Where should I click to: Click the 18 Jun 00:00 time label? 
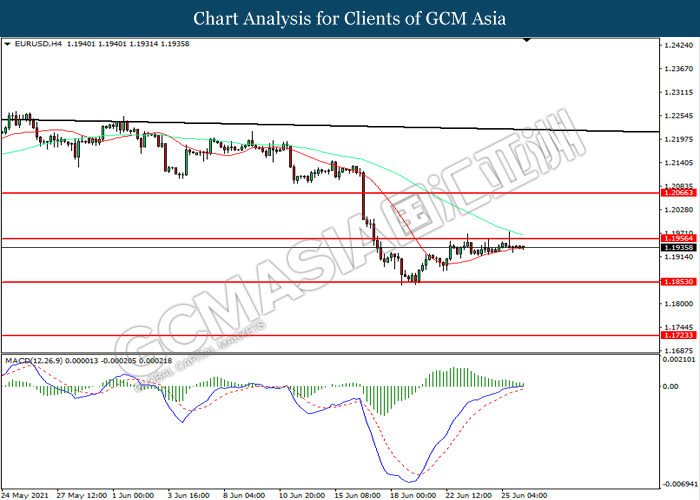(413, 496)
